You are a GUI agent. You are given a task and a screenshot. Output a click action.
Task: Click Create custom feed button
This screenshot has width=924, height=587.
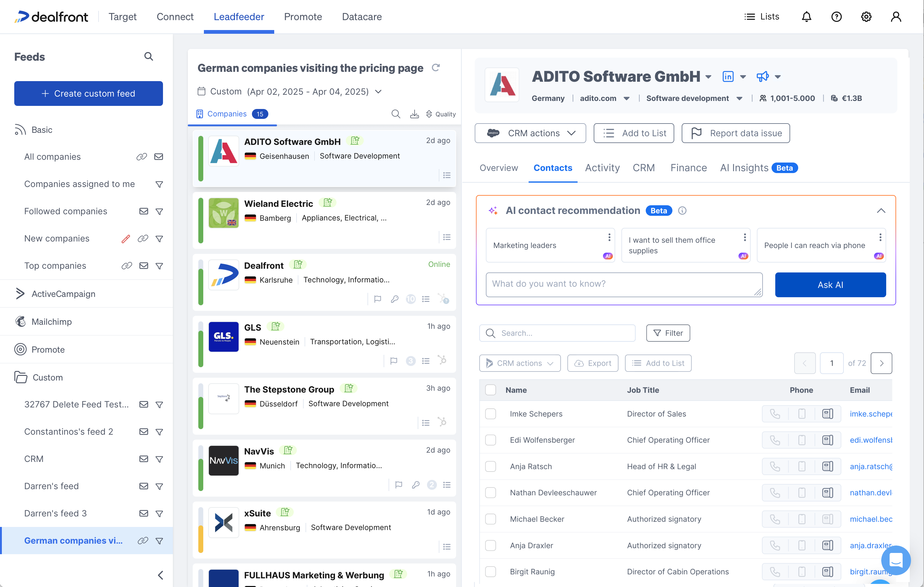(x=88, y=93)
